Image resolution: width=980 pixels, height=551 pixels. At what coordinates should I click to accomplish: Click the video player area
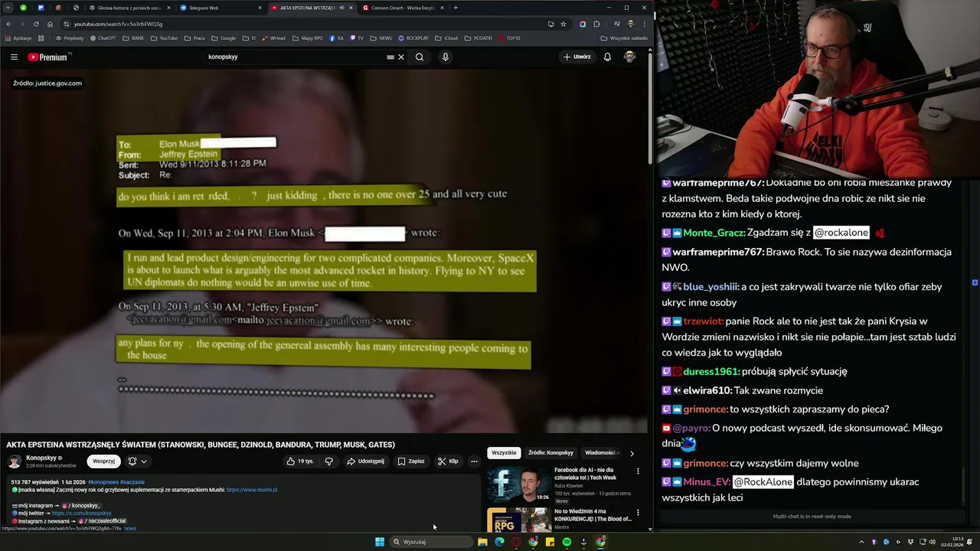tap(325, 251)
